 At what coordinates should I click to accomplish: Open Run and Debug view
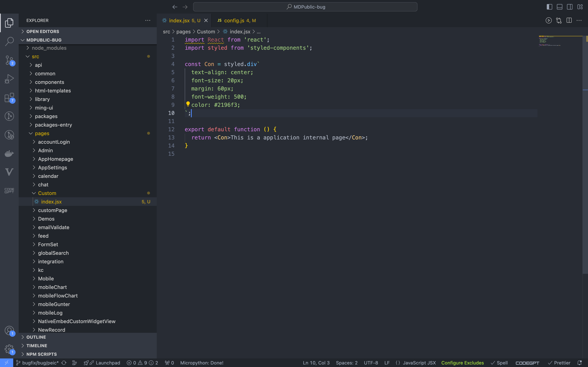click(x=9, y=79)
